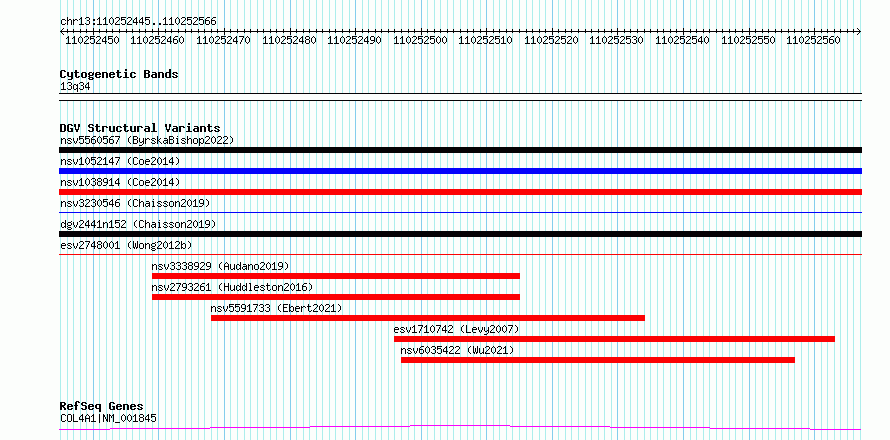Click ruler position 110252470
Image resolution: width=890 pixels, height=440 pixels.
click(x=224, y=40)
